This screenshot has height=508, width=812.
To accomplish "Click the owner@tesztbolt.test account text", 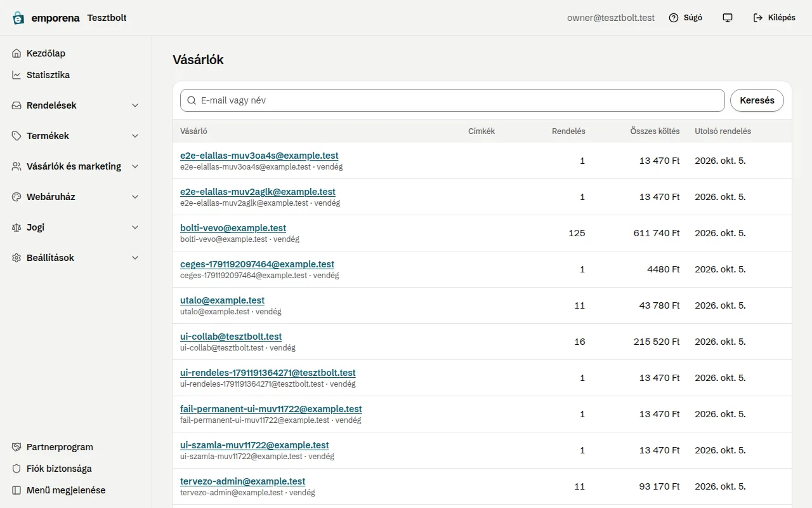I will (610, 18).
